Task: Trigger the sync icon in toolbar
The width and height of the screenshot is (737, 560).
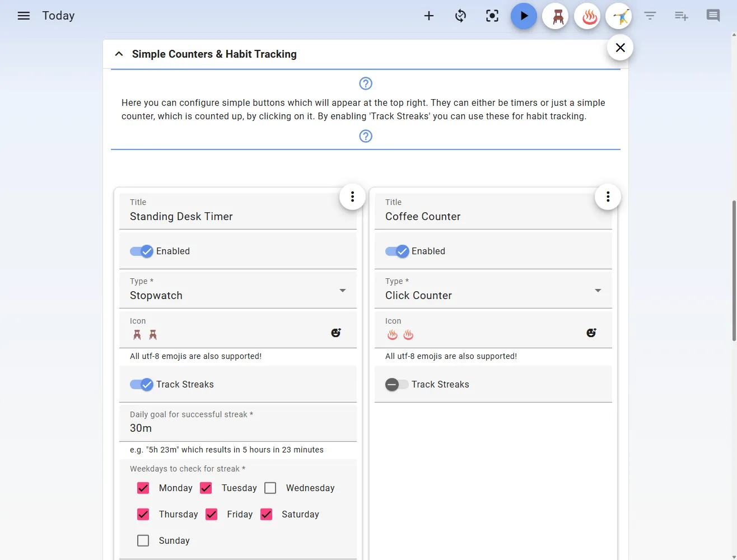Action: click(x=460, y=16)
